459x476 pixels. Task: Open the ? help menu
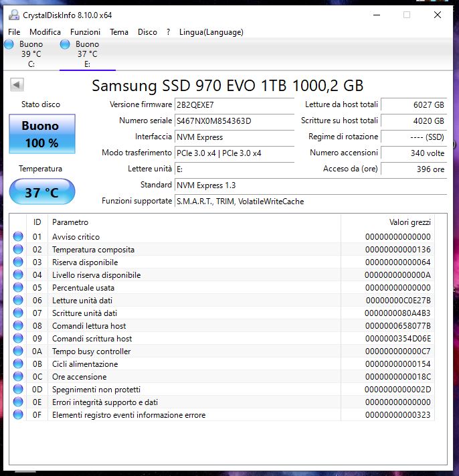point(169,32)
